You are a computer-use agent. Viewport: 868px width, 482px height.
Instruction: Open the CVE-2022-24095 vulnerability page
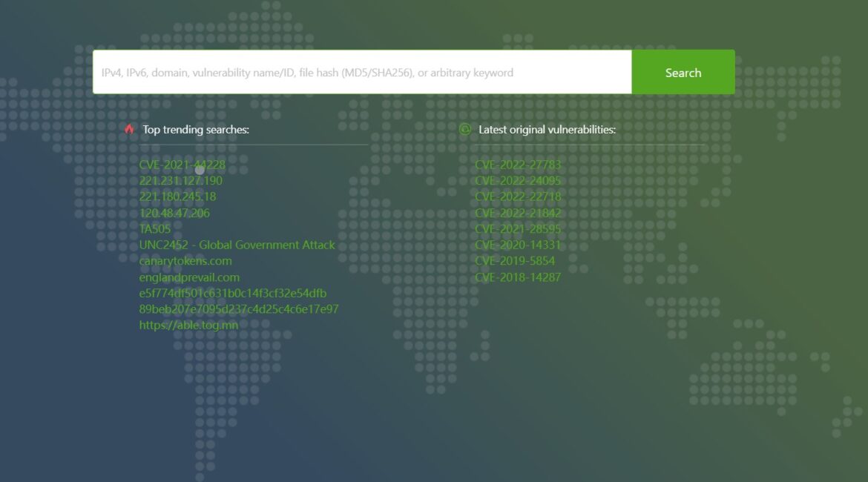[x=519, y=180]
